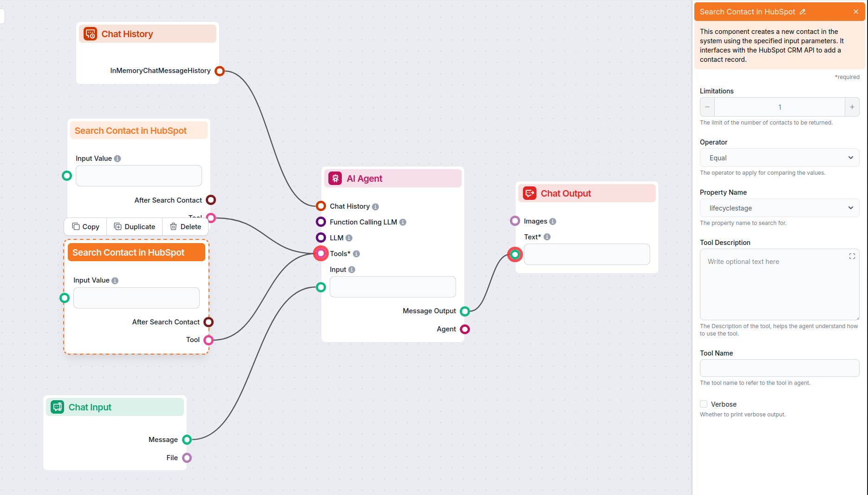Click the Tool Name input field

779,368
